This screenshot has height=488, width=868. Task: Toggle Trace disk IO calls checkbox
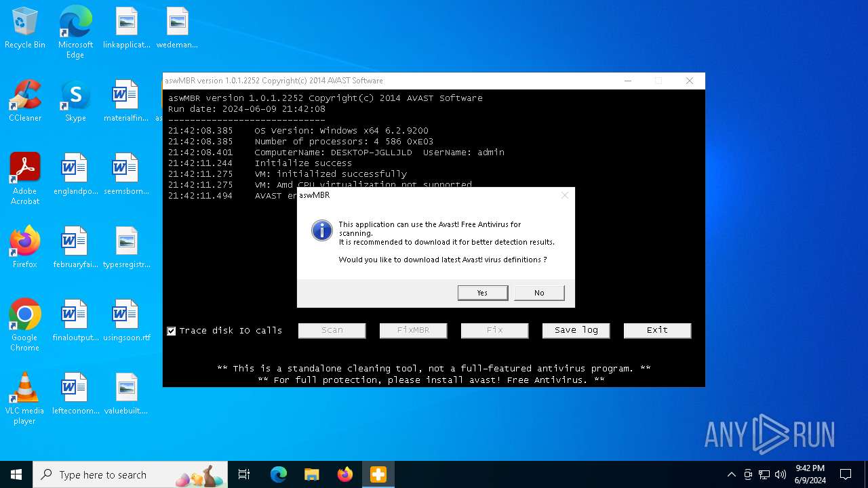[172, 331]
